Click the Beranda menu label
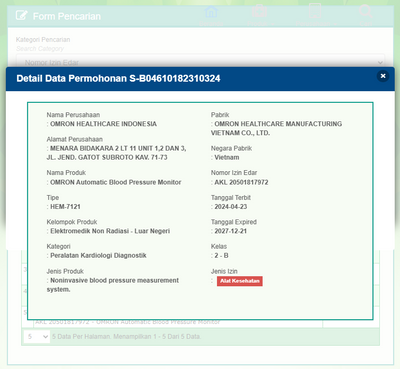400x369 pixels. 211,24
